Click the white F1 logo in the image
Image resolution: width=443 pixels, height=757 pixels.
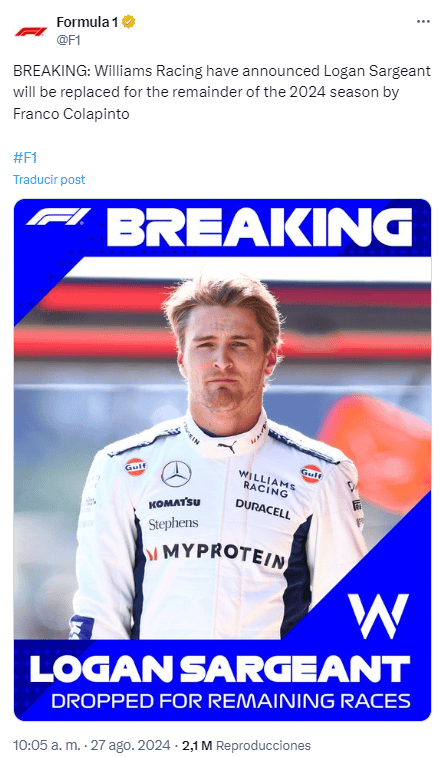click(x=58, y=217)
